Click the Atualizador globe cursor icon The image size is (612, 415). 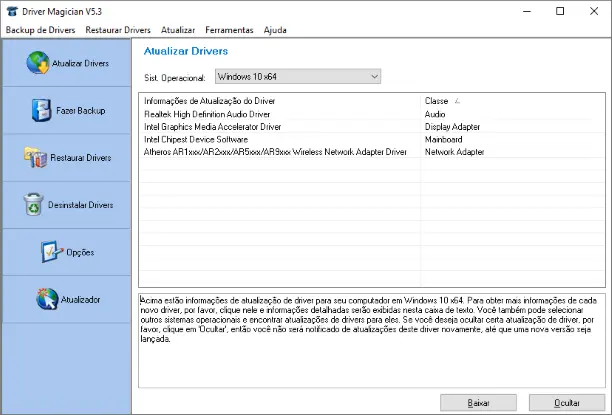[47, 299]
